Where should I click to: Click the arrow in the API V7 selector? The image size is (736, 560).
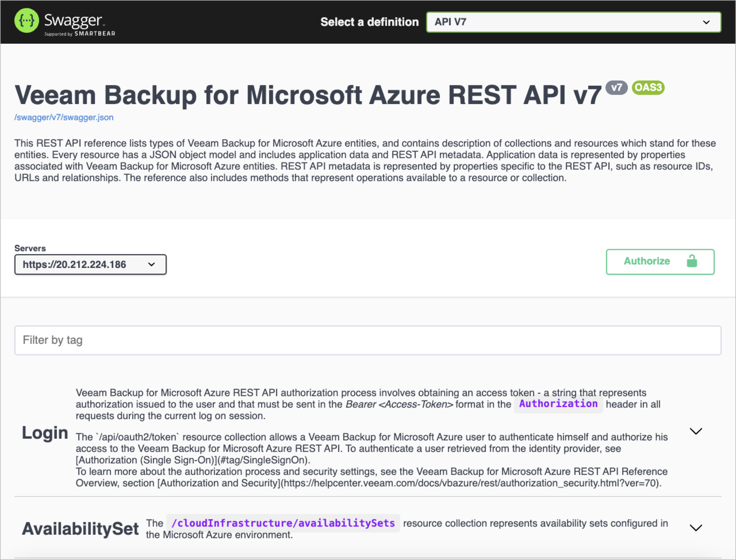pos(706,22)
